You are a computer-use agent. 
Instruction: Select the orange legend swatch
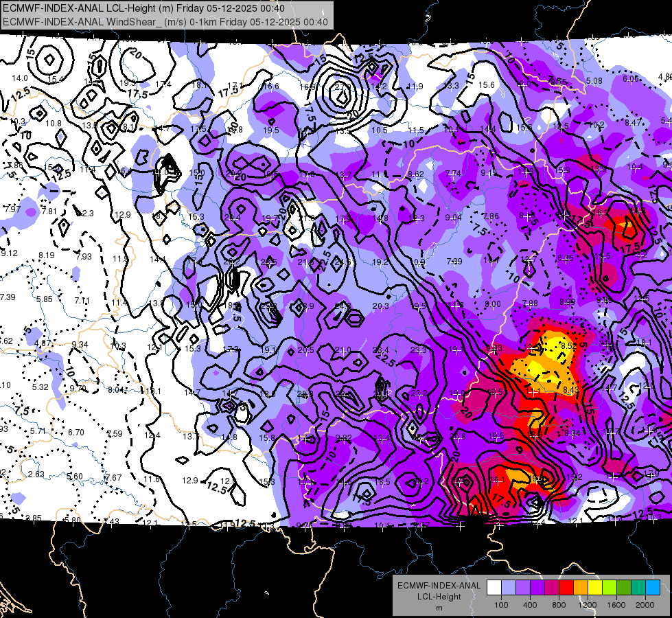click(x=581, y=588)
